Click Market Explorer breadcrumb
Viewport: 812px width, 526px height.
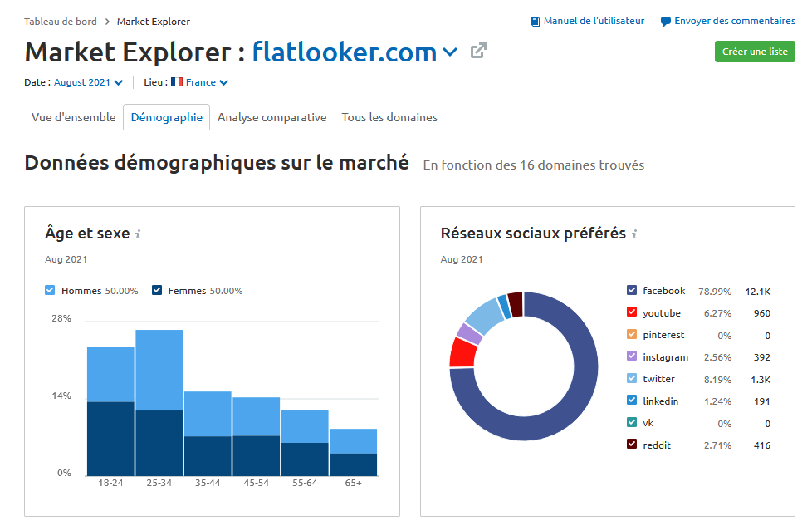[x=154, y=22]
